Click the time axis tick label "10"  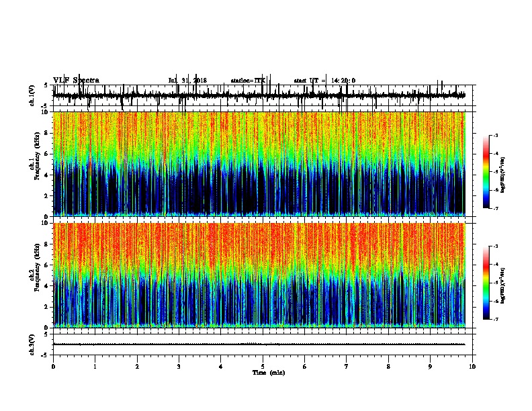(472, 366)
